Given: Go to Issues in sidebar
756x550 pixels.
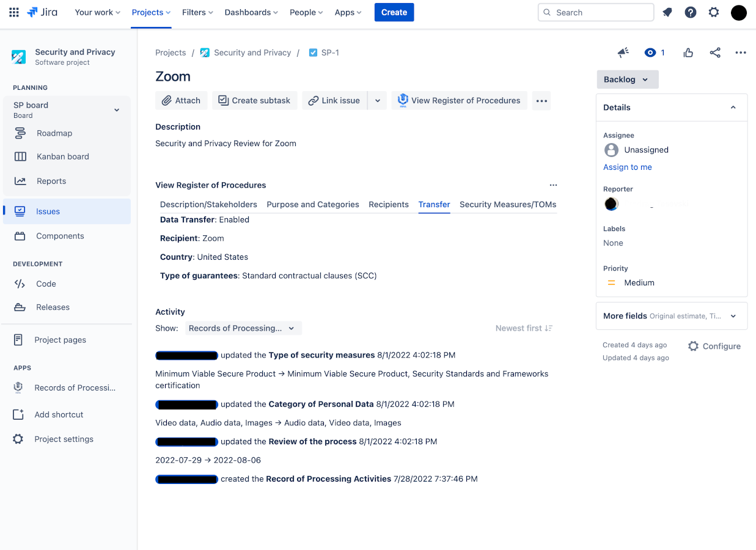Looking at the screenshot, I should pyautogui.click(x=67, y=211).
